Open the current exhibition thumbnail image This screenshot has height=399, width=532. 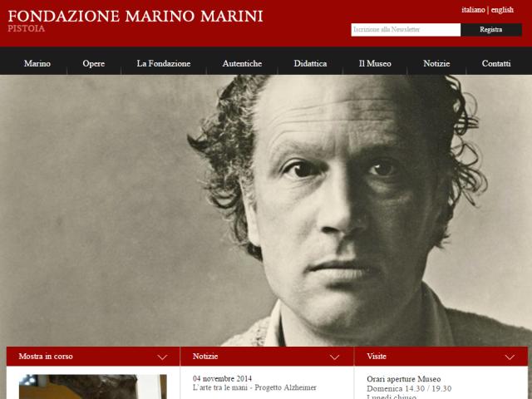coord(92,387)
